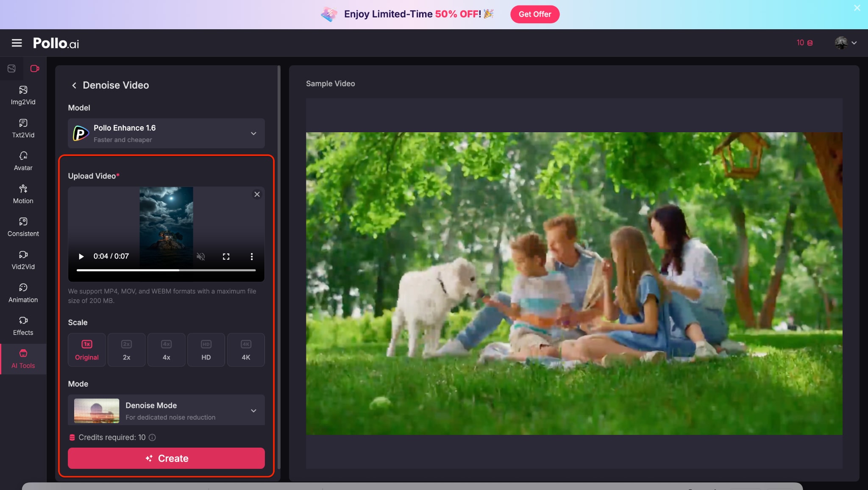868x490 pixels.
Task: Unmute the uploaded video preview
Action: tap(201, 256)
